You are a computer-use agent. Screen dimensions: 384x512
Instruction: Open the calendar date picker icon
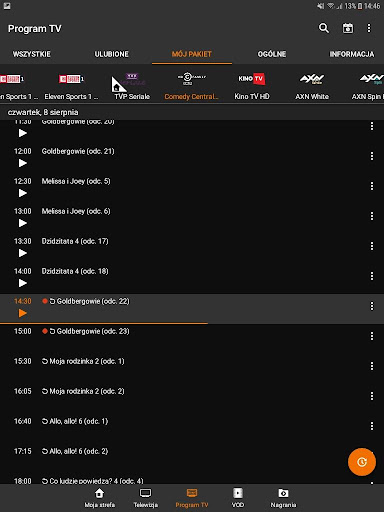click(348, 28)
